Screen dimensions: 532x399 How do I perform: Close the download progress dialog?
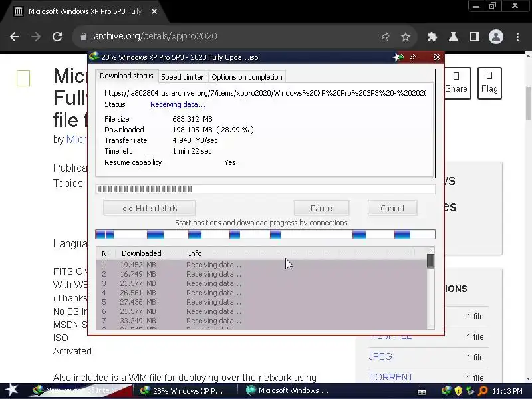(437, 57)
